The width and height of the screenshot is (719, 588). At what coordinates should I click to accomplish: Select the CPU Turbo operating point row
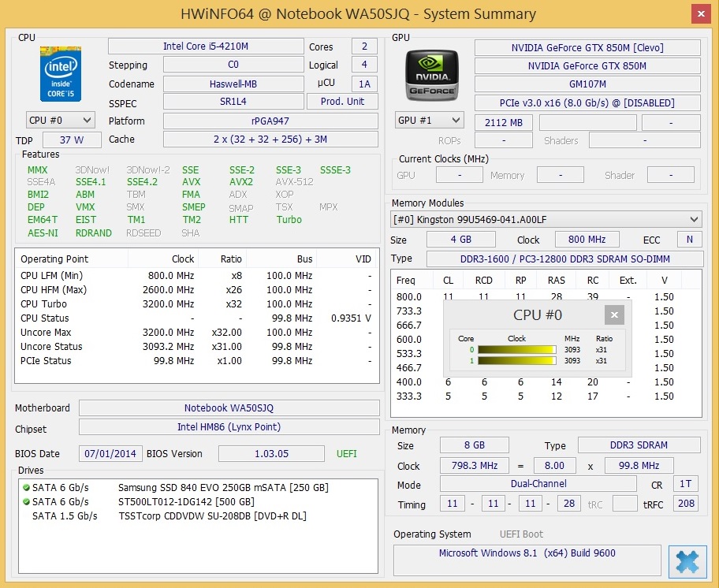[197, 304]
